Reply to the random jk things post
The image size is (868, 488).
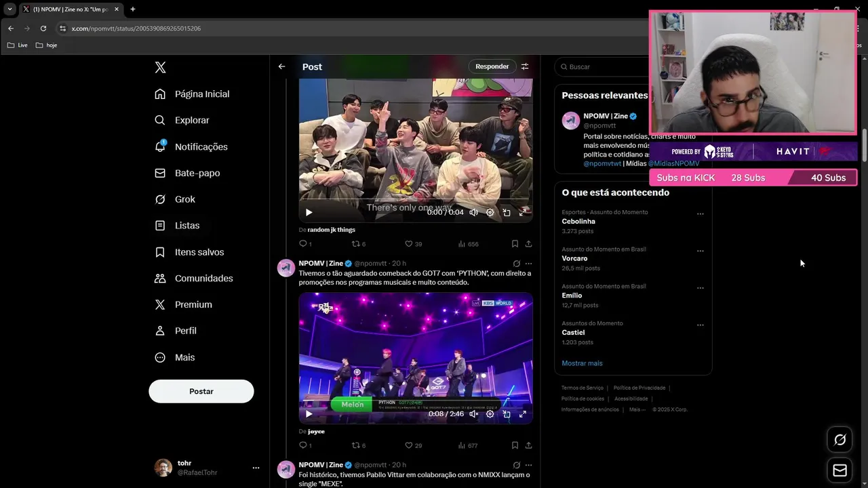click(x=305, y=244)
